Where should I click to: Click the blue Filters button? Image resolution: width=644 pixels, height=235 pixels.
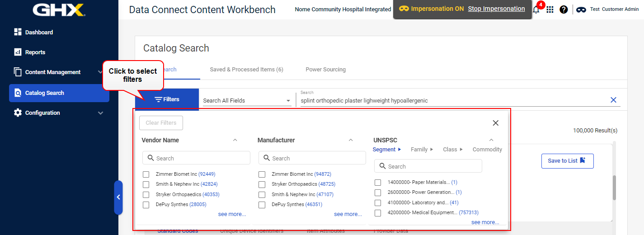[x=167, y=99]
